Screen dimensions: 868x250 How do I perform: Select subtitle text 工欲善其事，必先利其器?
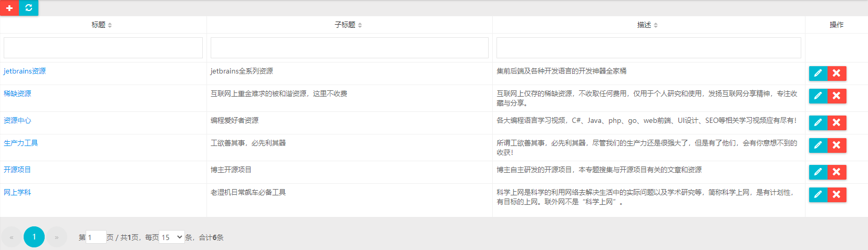248,143
